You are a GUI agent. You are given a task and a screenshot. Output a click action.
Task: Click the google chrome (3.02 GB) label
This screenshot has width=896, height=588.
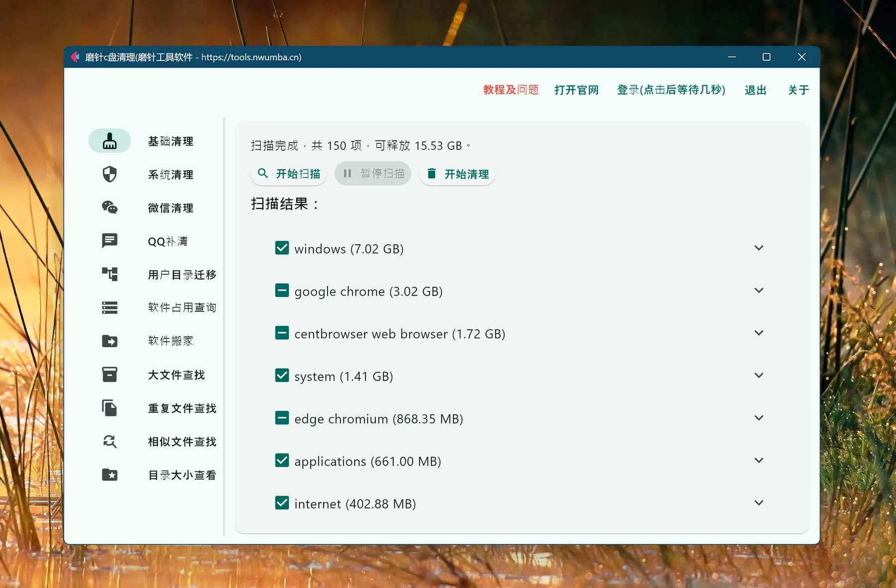pos(368,292)
